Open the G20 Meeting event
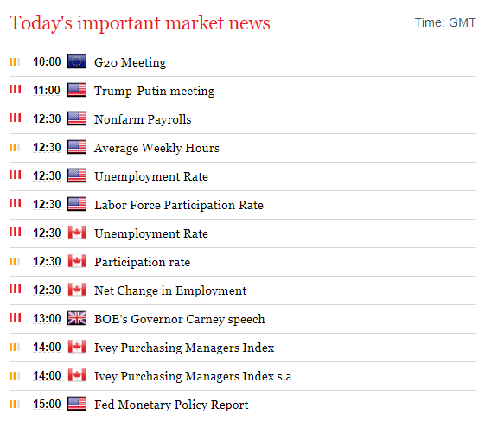Viewport: 504px width, 421px height. [x=131, y=62]
